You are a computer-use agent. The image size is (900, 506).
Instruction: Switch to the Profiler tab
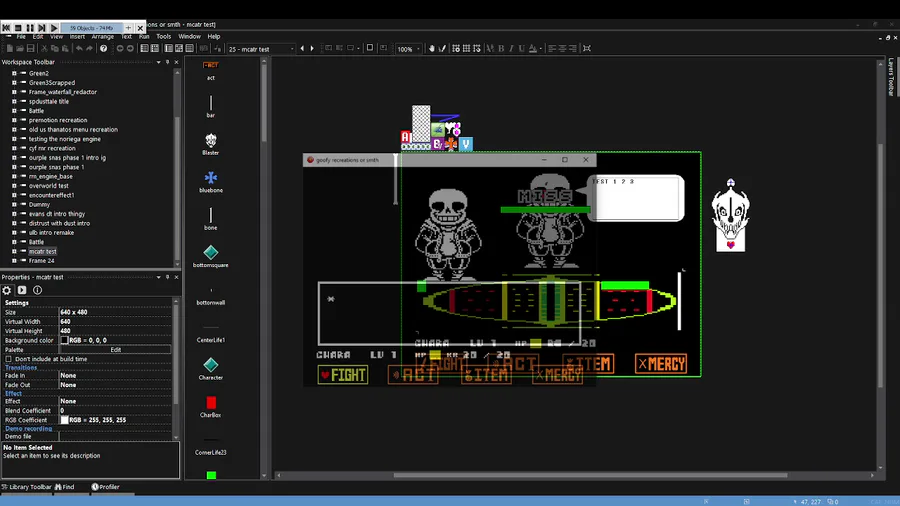pyautogui.click(x=106, y=487)
